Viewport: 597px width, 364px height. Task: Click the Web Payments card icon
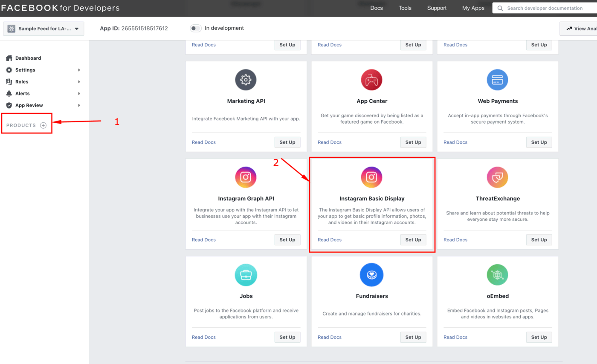pos(497,80)
